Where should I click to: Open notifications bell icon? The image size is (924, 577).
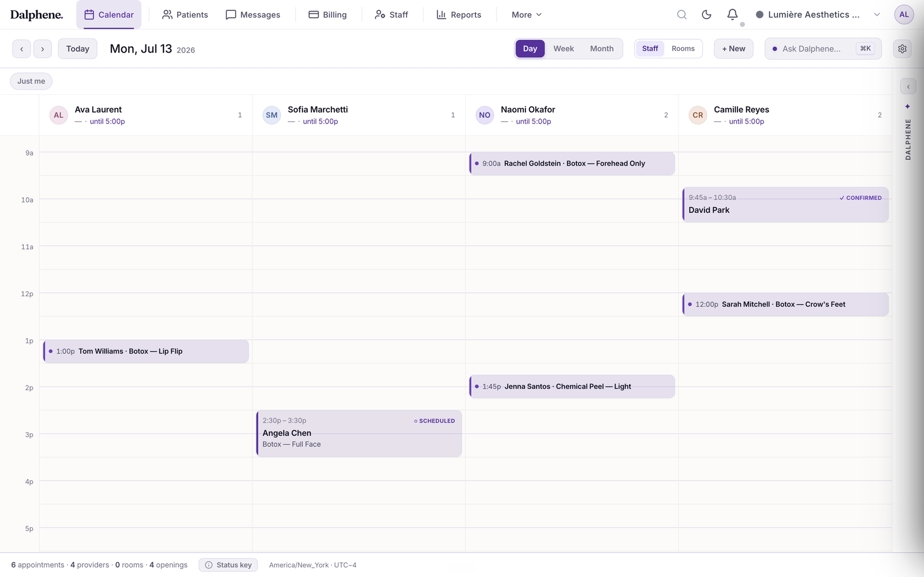732,14
